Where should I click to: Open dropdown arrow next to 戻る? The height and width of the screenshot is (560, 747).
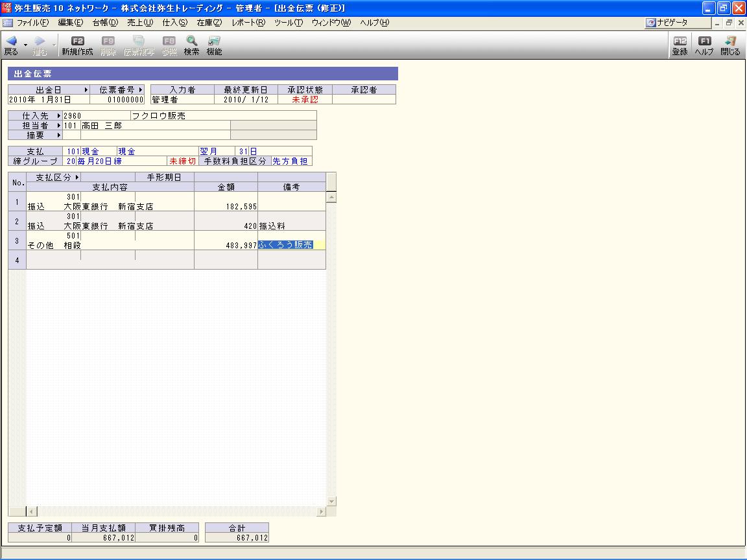coord(25,45)
